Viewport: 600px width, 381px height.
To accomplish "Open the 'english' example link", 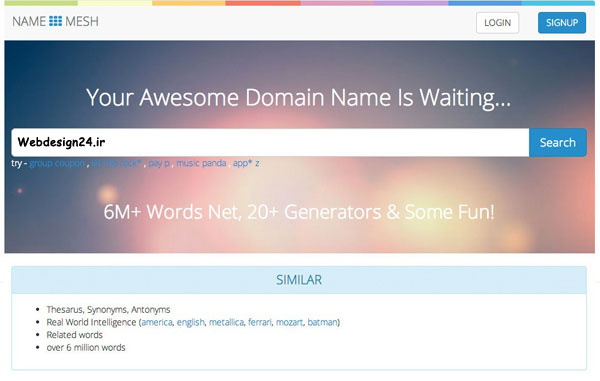I will tap(191, 322).
